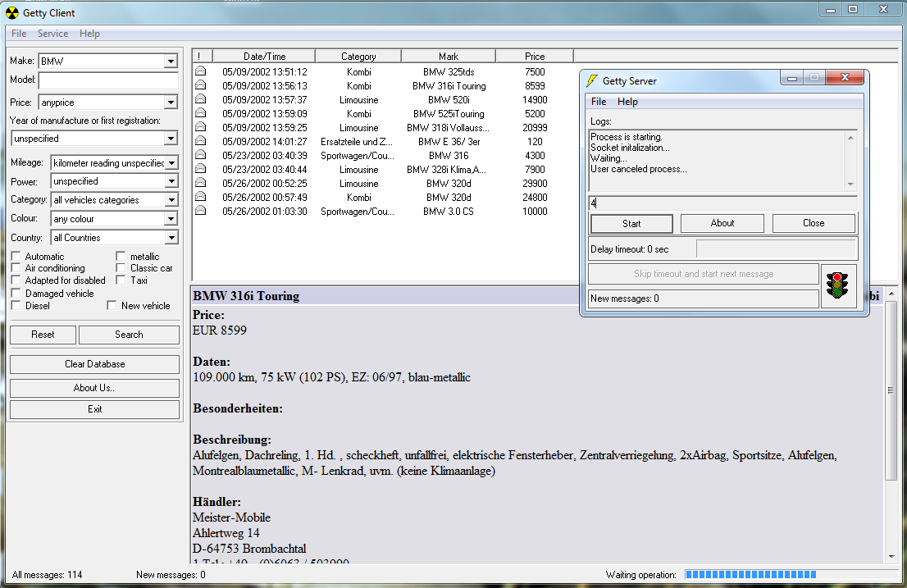The height and width of the screenshot is (588, 907).
Task: Check Adapted for disabled option
Action: click(x=16, y=280)
